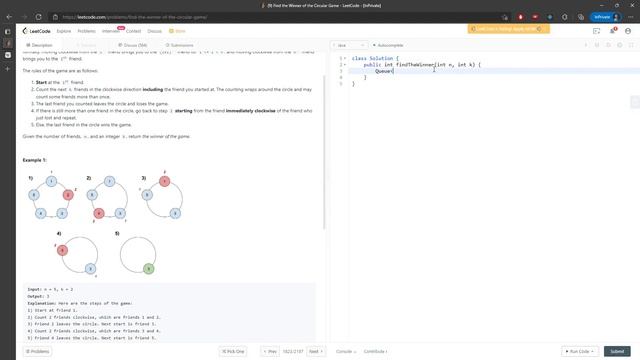Open the user account avatar menu
The width and height of the screenshot is (640, 360).
(628, 31)
